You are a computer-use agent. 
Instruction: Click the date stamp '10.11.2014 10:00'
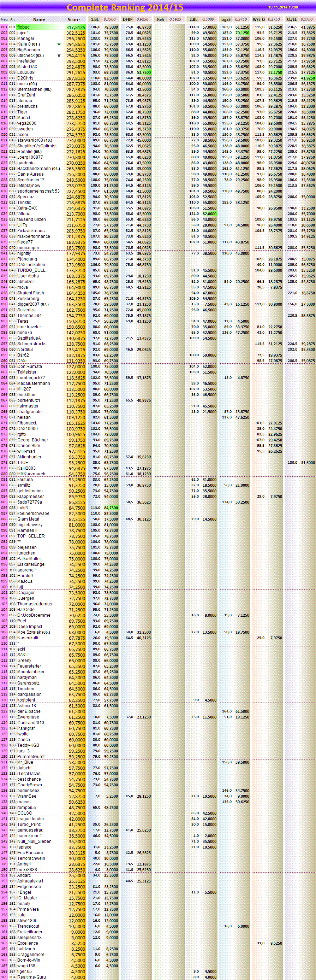283,7
